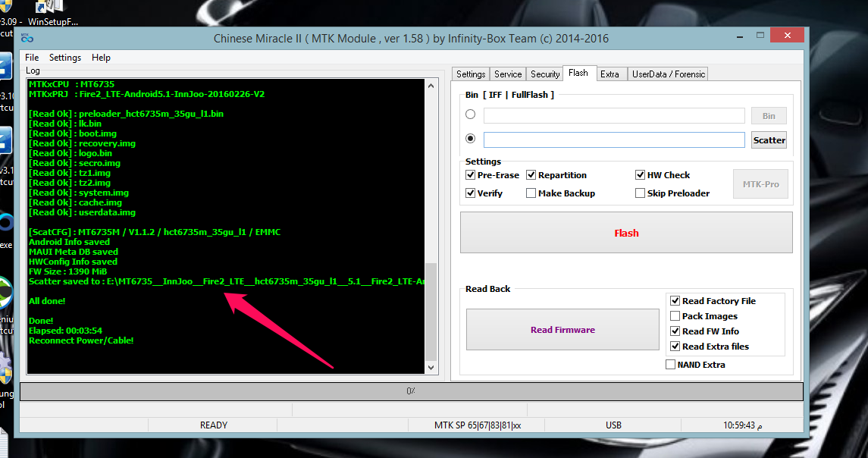Click the '[Read Ok] : logo.bin' log line
The width and height of the screenshot is (868, 458).
(71, 153)
